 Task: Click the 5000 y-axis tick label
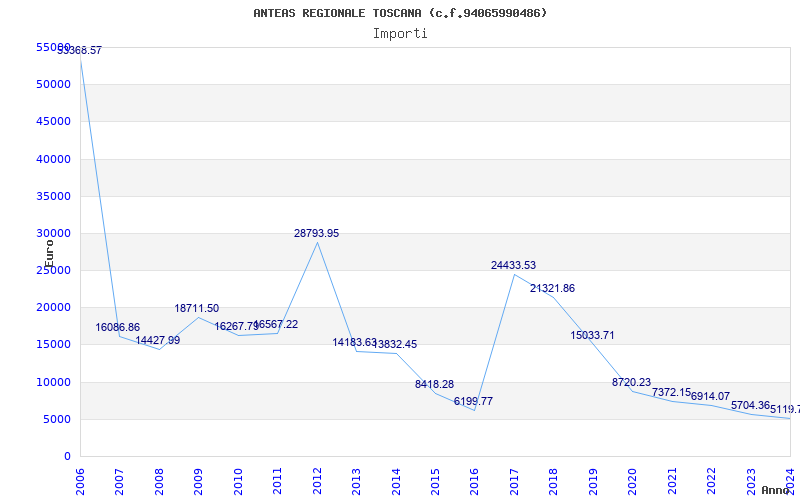[x=57, y=419]
